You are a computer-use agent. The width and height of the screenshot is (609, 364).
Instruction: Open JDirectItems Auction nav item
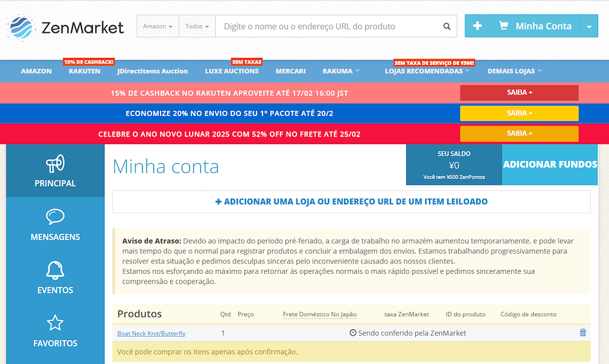point(152,71)
